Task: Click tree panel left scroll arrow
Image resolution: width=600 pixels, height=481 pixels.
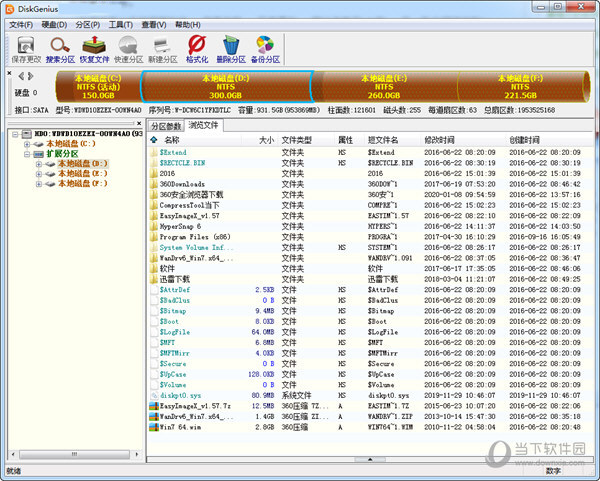Action: 13,455
